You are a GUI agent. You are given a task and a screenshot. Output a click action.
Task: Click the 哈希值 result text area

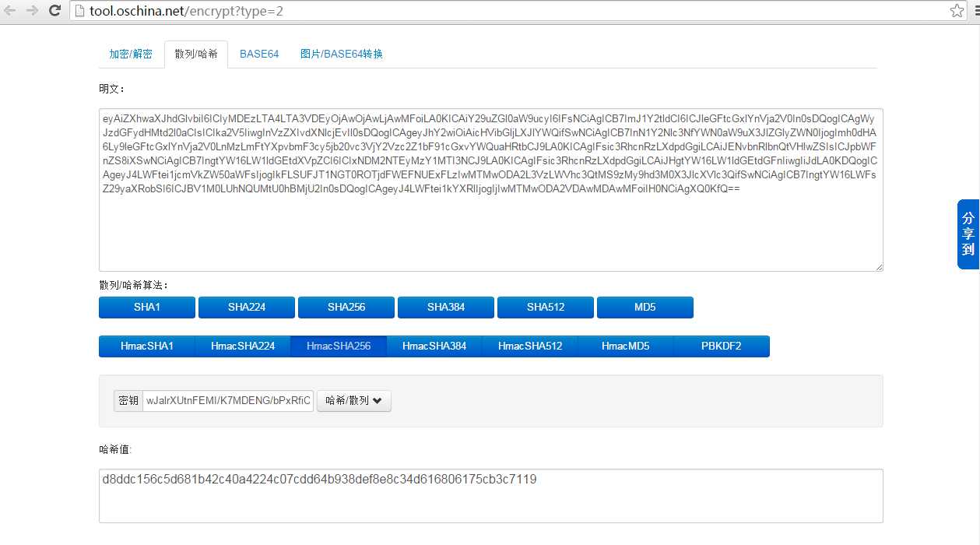click(491, 496)
